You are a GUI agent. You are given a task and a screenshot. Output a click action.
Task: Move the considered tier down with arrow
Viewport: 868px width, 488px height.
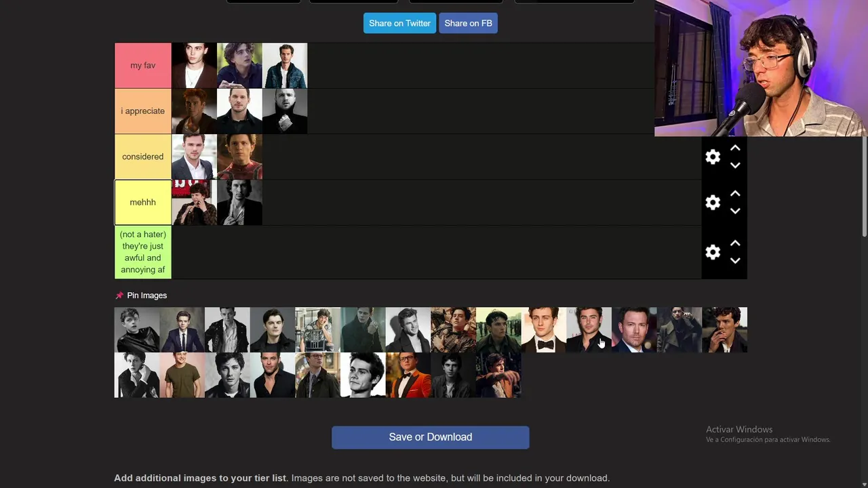point(735,165)
